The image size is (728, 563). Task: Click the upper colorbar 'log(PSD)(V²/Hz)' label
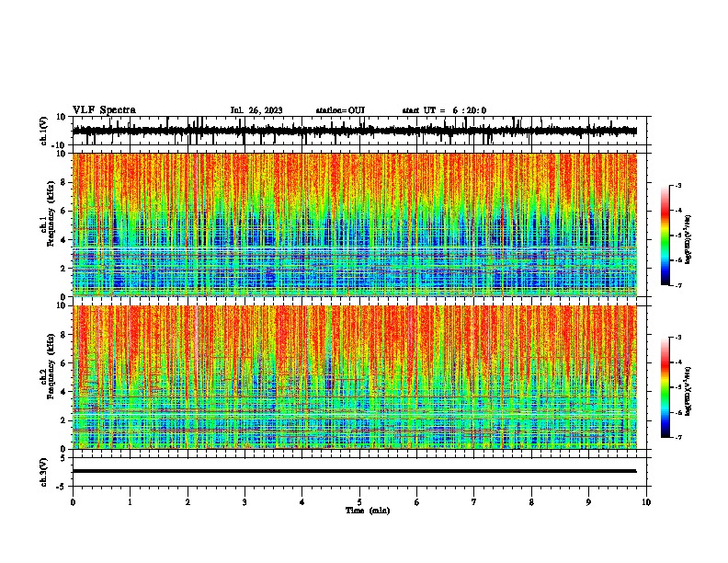tap(688, 240)
